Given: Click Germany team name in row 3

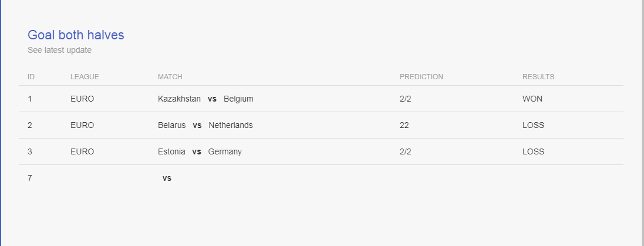Looking at the screenshot, I should (225, 151).
